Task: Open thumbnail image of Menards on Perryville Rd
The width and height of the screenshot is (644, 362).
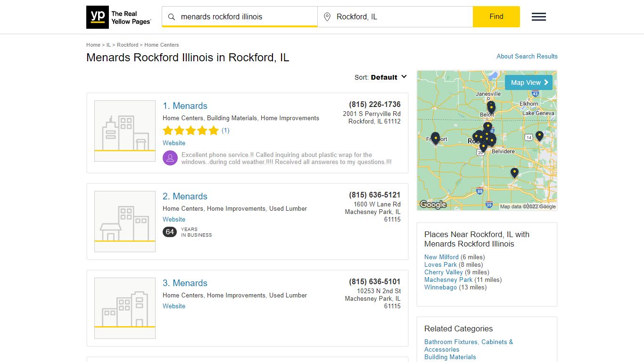Action: 125,131
